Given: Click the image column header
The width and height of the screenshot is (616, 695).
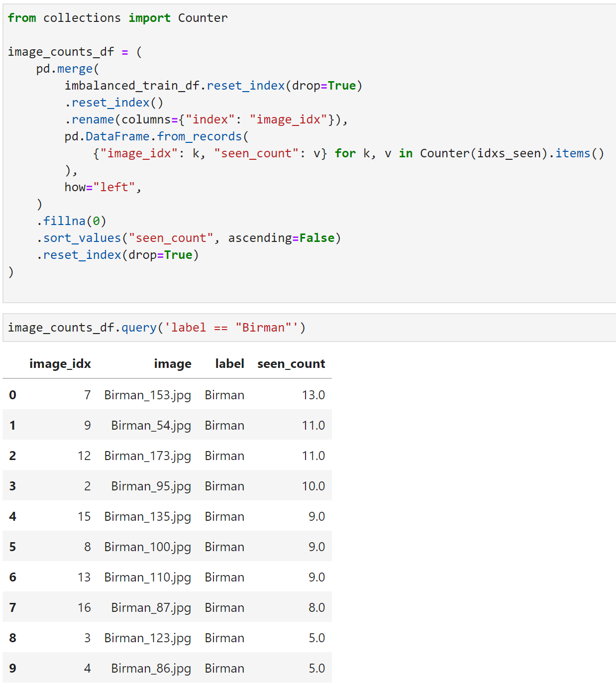Looking at the screenshot, I should [172, 364].
